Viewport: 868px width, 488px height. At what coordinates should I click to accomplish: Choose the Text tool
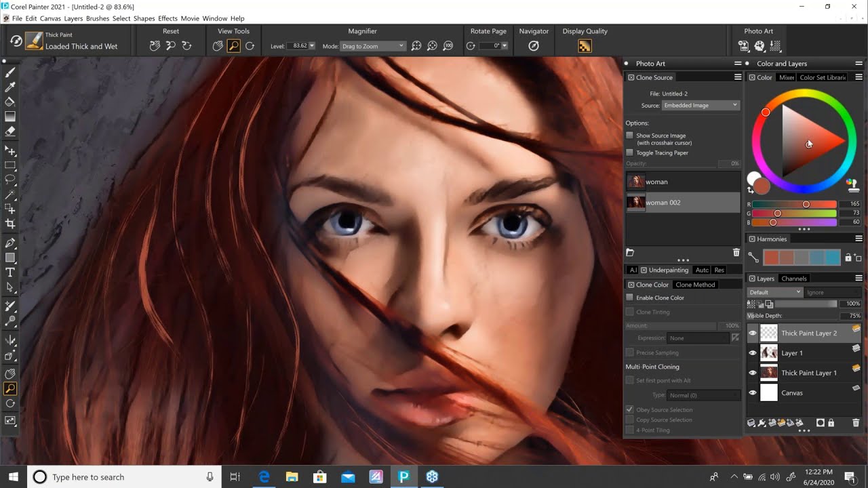(9, 273)
